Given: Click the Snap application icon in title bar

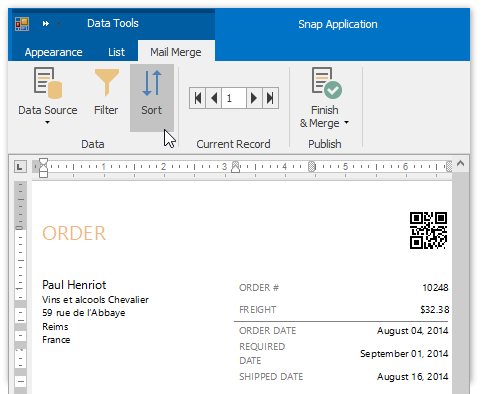Looking at the screenshot, I should point(22,24).
